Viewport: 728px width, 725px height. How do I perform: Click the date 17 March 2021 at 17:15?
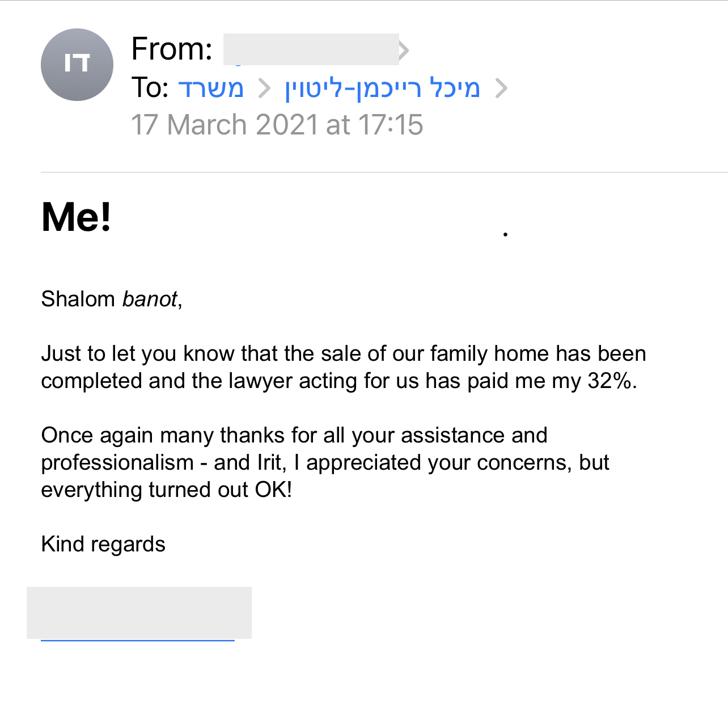coord(277,125)
